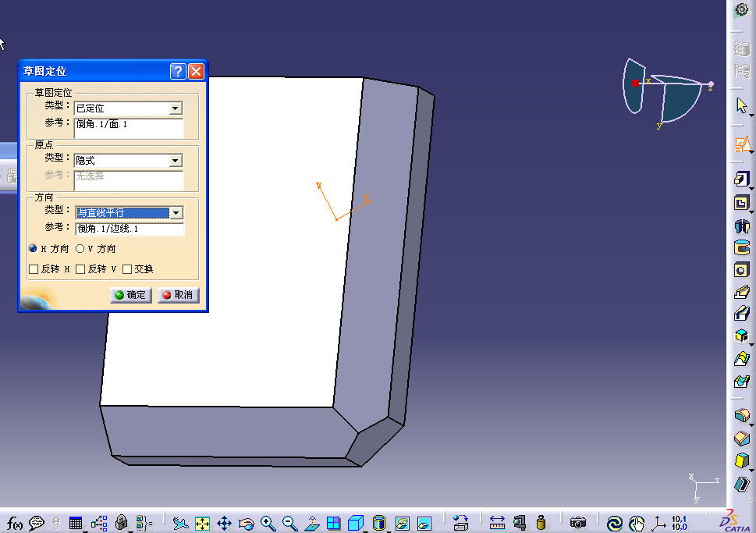Click the Swap Visible Space icon

[x=424, y=523]
